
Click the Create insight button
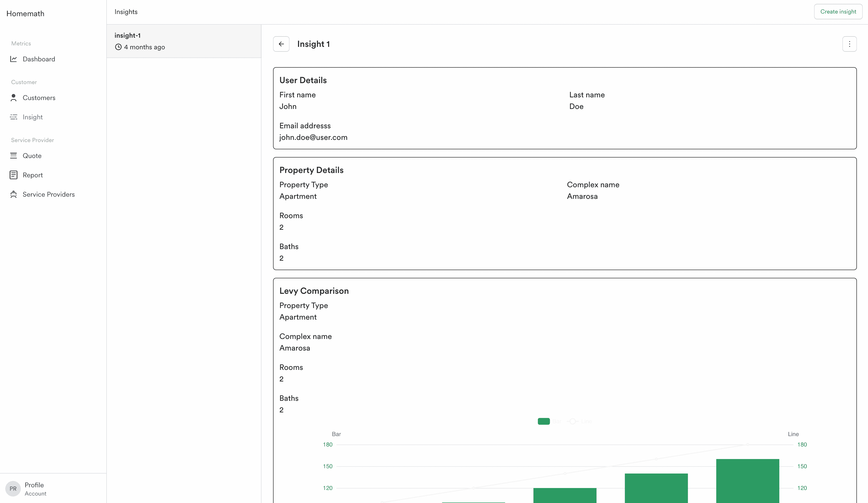(838, 11)
